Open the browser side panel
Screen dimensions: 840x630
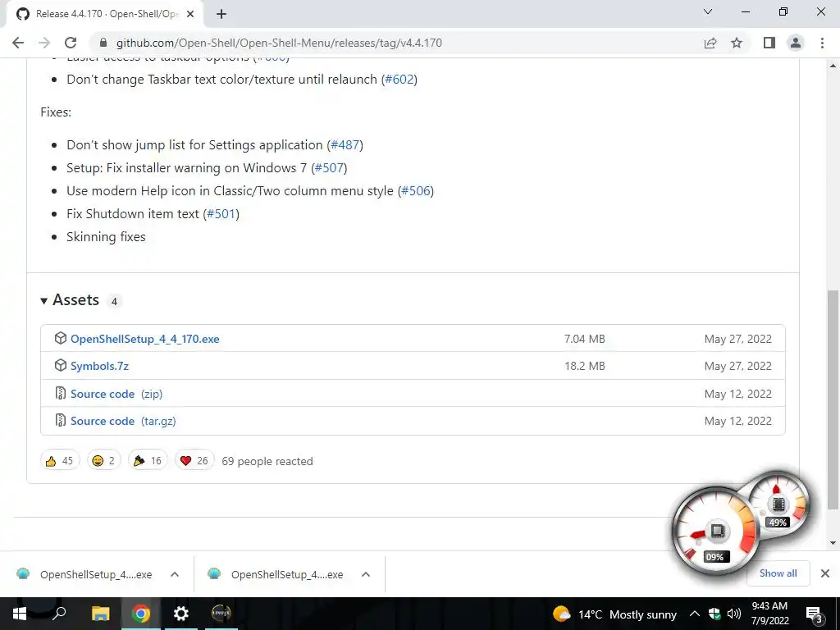coord(769,43)
